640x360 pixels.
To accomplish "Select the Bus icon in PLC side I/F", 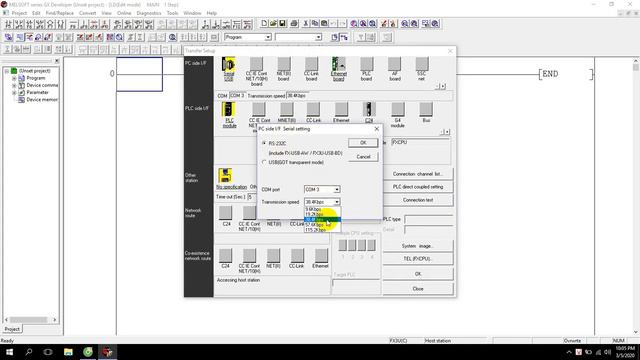I will pos(426,109).
